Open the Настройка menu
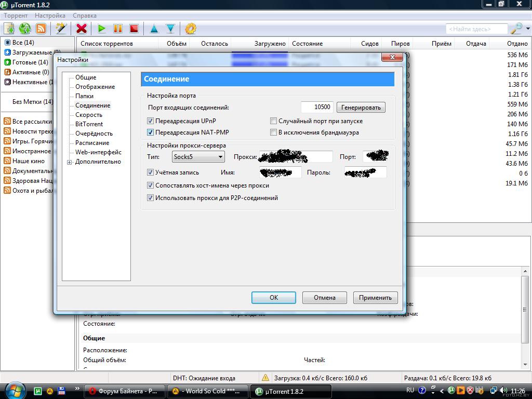Screen dimensions: 532x399 (50, 15)
